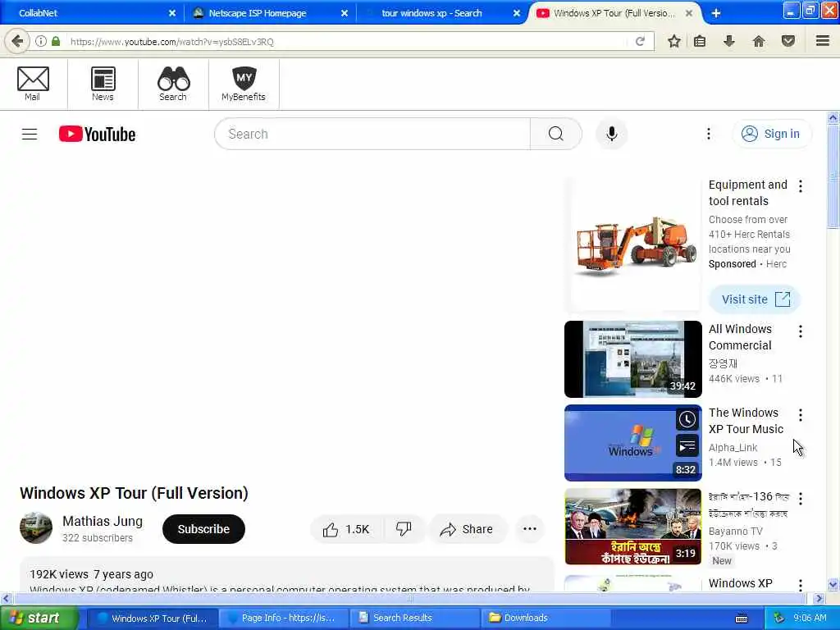
Task: Add Windows XP Tour Music to queue
Action: click(687, 445)
